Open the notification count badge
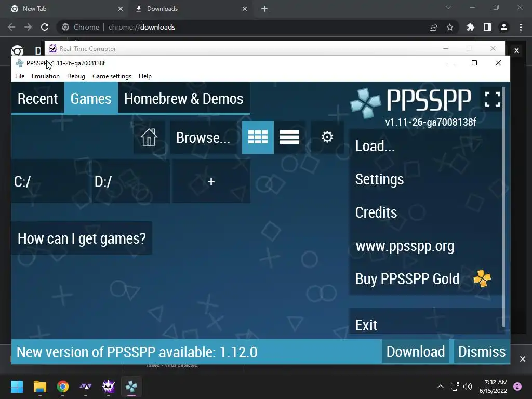The image size is (532, 399). [517, 387]
